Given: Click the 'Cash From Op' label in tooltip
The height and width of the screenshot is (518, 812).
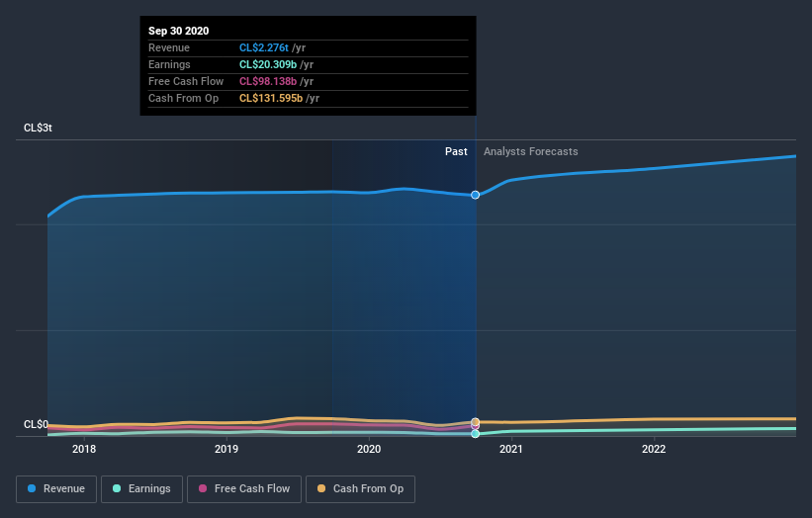Looking at the screenshot, I should (183, 98).
